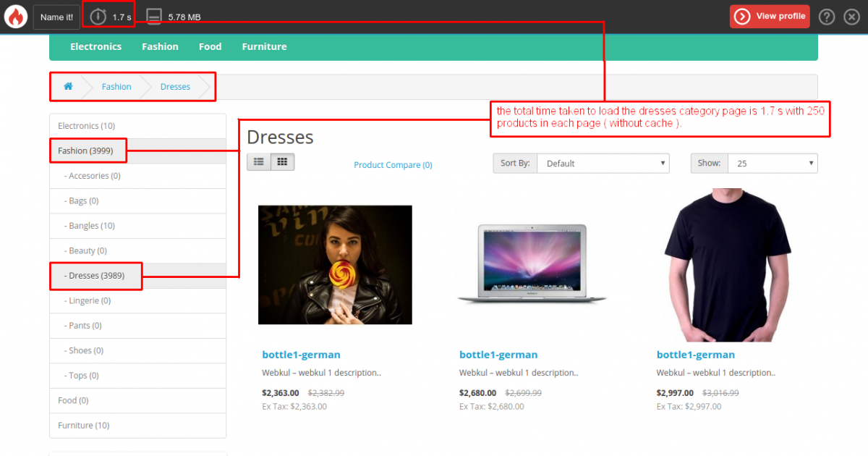Switch to list view of products
The image size is (868, 456).
258,161
